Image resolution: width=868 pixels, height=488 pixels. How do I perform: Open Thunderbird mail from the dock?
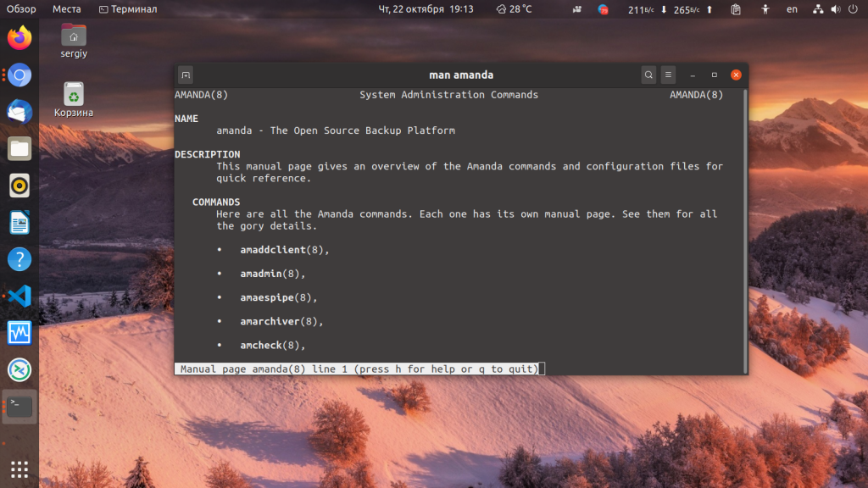tap(19, 112)
